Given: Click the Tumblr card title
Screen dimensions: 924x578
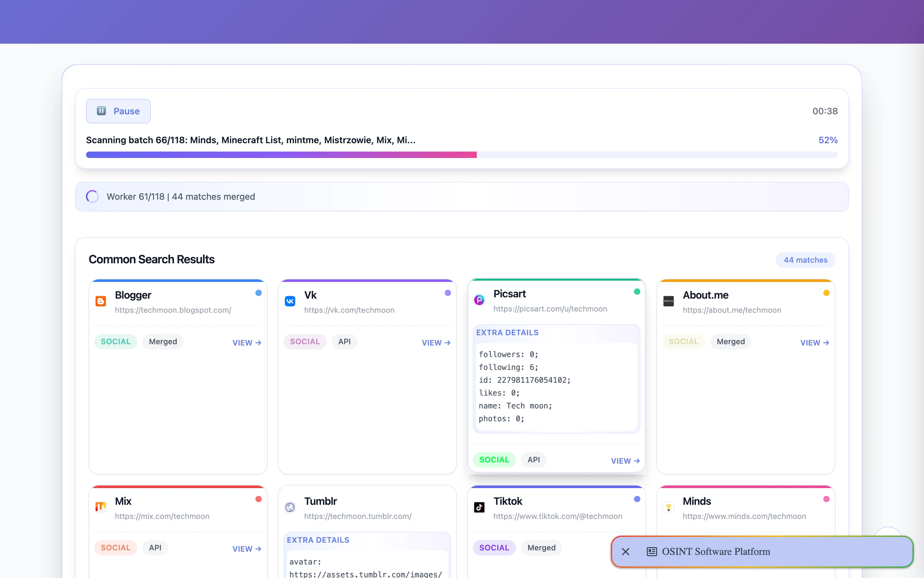Looking at the screenshot, I should coord(321,501).
